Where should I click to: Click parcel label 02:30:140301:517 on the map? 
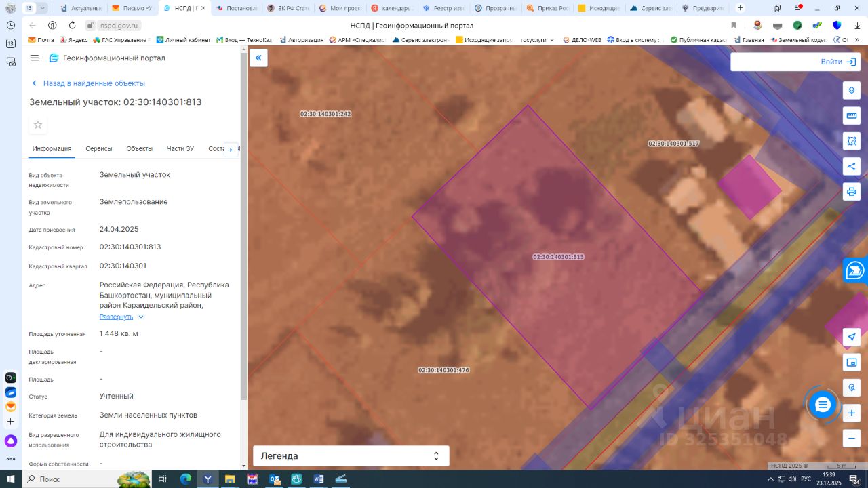point(673,144)
